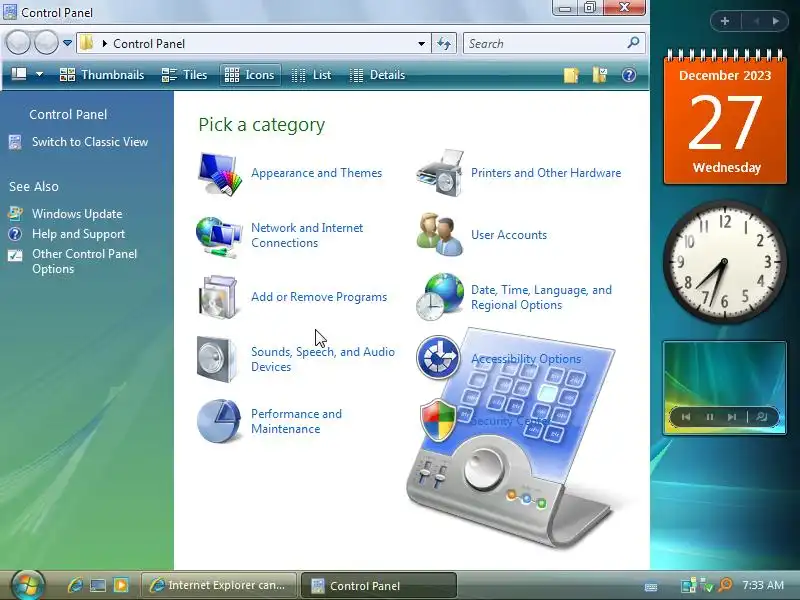Image resolution: width=800 pixels, height=600 pixels.
Task: Open Performance and Maintenance link
Action: click(x=296, y=421)
